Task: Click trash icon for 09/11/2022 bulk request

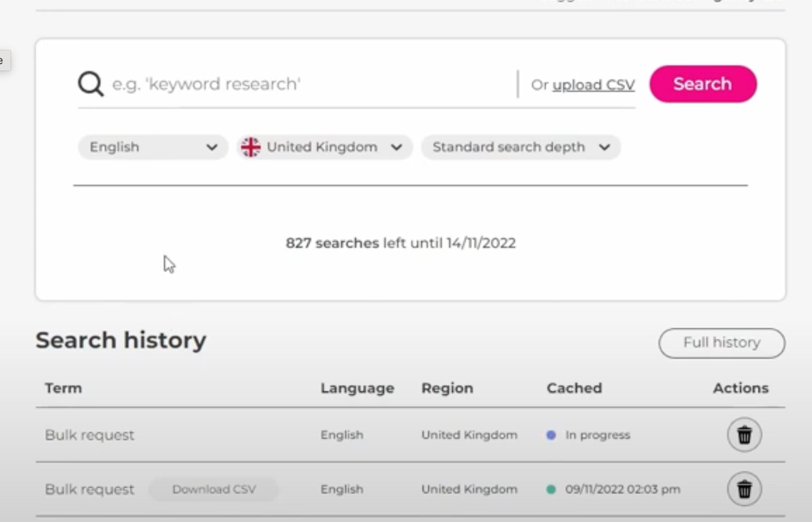Action: point(744,489)
